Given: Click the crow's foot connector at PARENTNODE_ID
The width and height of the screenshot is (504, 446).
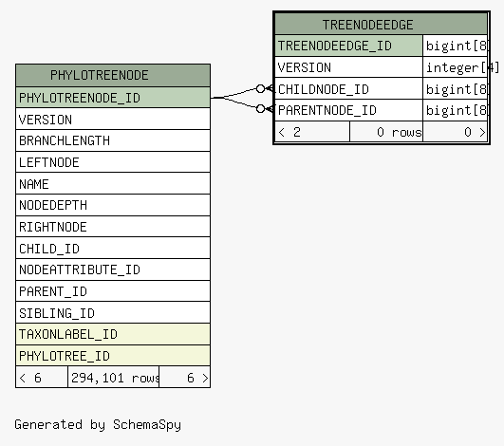Looking at the screenshot, I should pyautogui.click(x=265, y=109).
